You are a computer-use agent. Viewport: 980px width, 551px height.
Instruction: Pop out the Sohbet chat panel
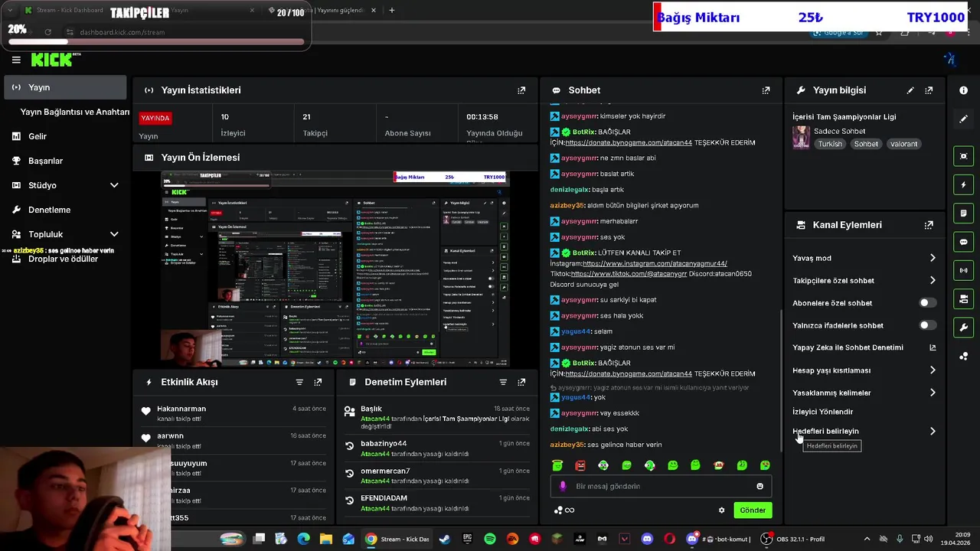pos(766,90)
